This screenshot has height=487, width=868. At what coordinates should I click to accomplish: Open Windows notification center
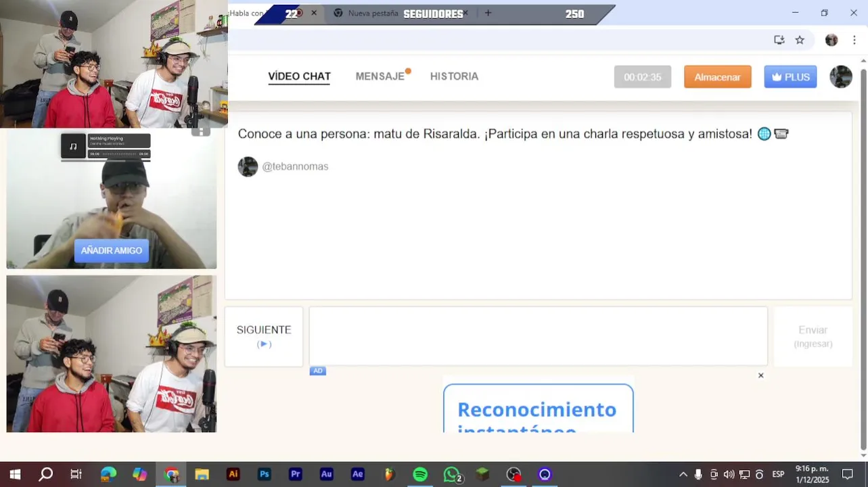pos(848,474)
